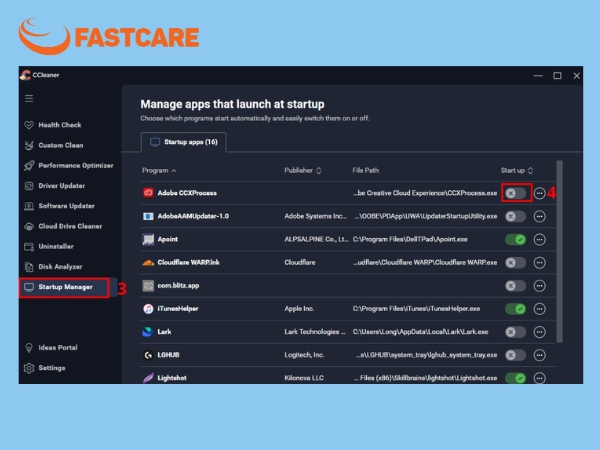Screen dimensions: 600x450
Task: Click the Adobe CCXProcess app icon
Action: click(148, 193)
